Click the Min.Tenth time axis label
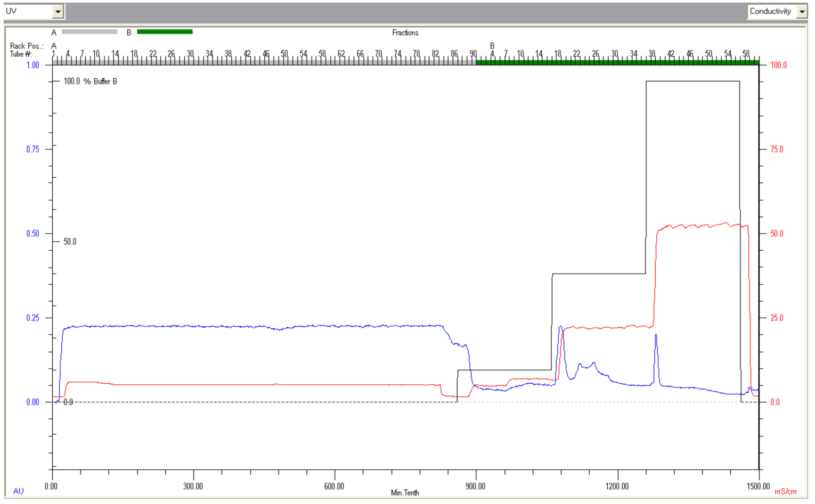815x504 pixels. click(x=405, y=493)
